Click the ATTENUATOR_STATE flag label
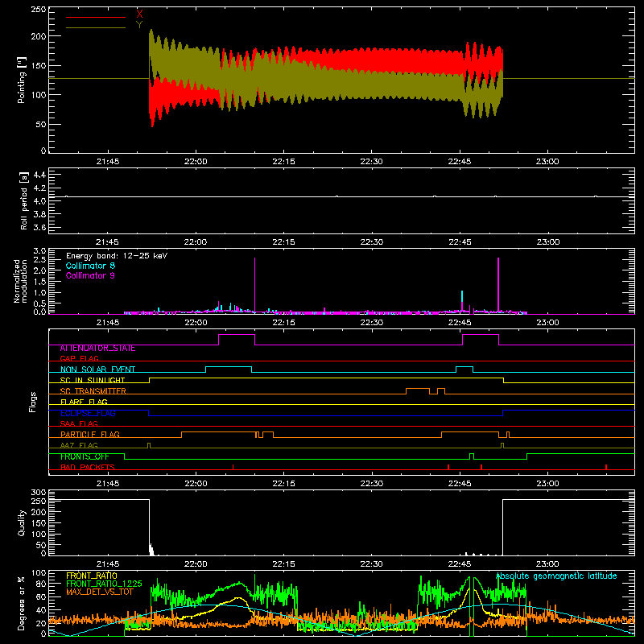Image resolution: width=644 pixels, height=644 pixels. pos(97,349)
